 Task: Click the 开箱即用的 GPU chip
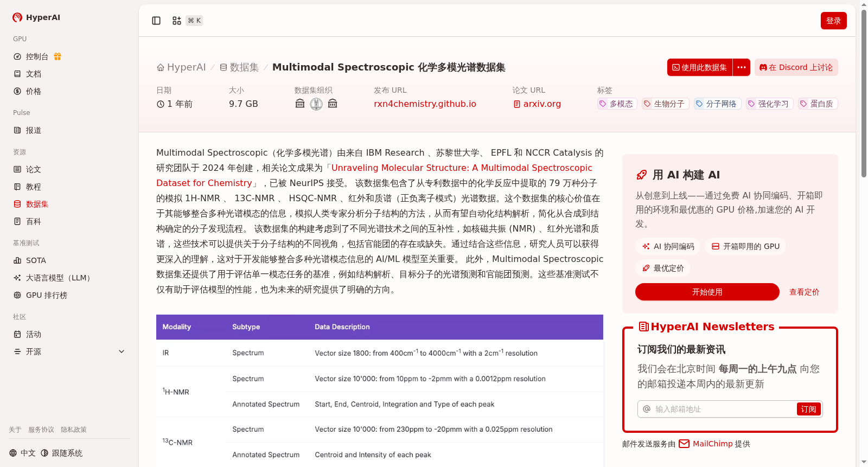(745, 246)
